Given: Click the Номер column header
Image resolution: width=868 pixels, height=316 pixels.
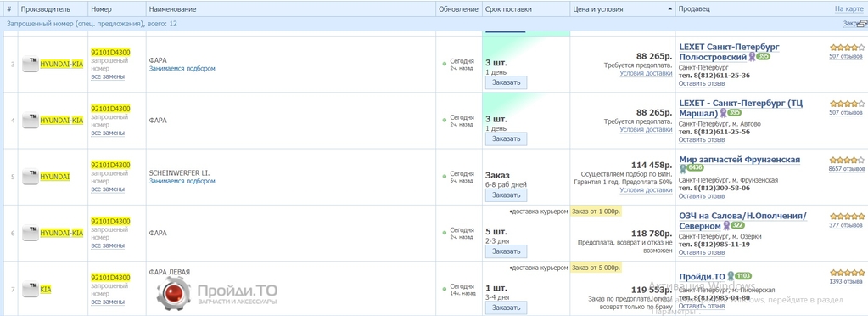Looking at the screenshot, I should pyautogui.click(x=101, y=9).
